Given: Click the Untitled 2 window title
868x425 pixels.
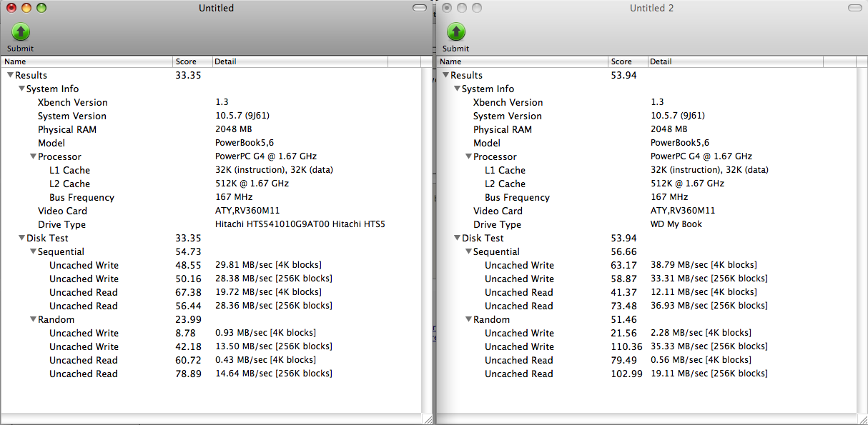Looking at the screenshot, I should [651, 9].
